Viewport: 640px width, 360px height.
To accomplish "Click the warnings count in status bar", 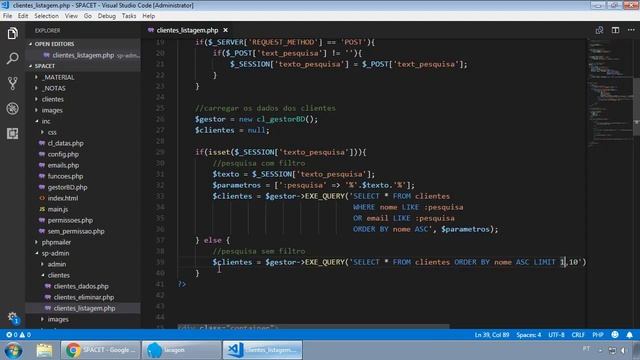I will point(24,335).
